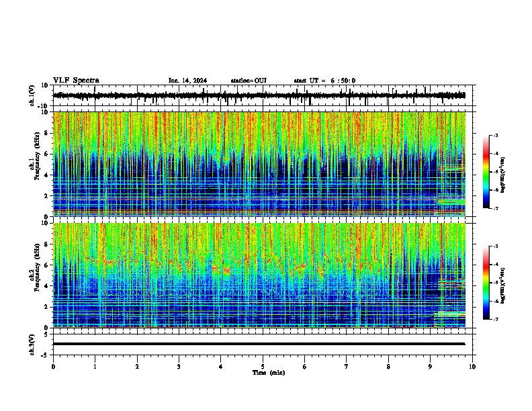Click the '-7' label on ch.1 color bar
This screenshot has height=411, width=532.
[496, 208]
